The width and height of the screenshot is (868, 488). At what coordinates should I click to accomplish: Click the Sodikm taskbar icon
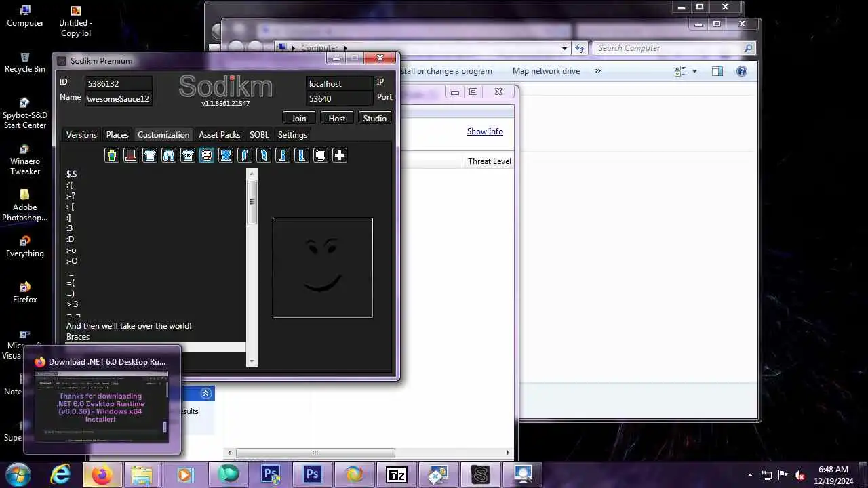tap(480, 474)
